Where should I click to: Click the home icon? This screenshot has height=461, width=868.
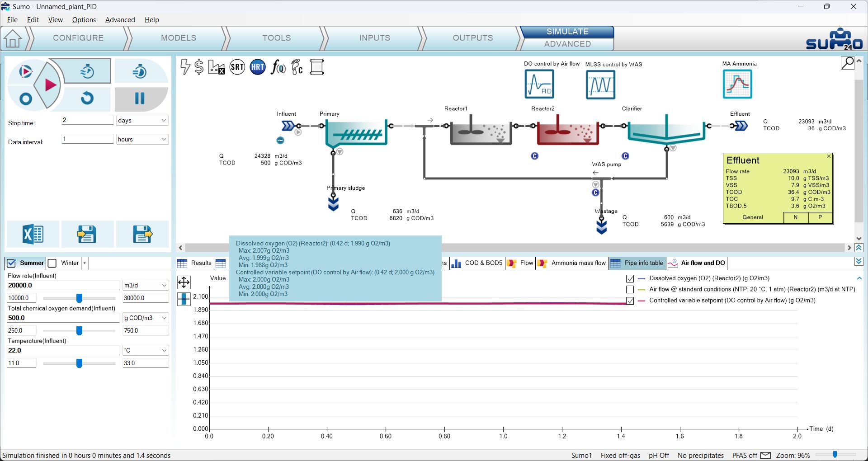pyautogui.click(x=13, y=38)
